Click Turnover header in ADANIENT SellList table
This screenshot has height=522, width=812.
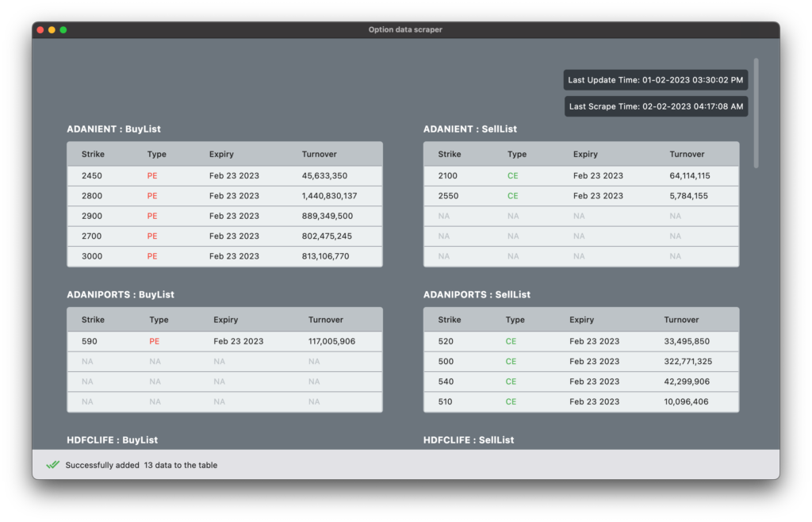tap(687, 154)
